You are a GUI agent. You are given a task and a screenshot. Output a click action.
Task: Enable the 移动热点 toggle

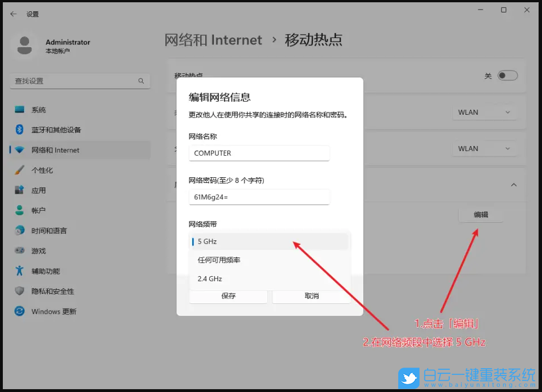508,75
